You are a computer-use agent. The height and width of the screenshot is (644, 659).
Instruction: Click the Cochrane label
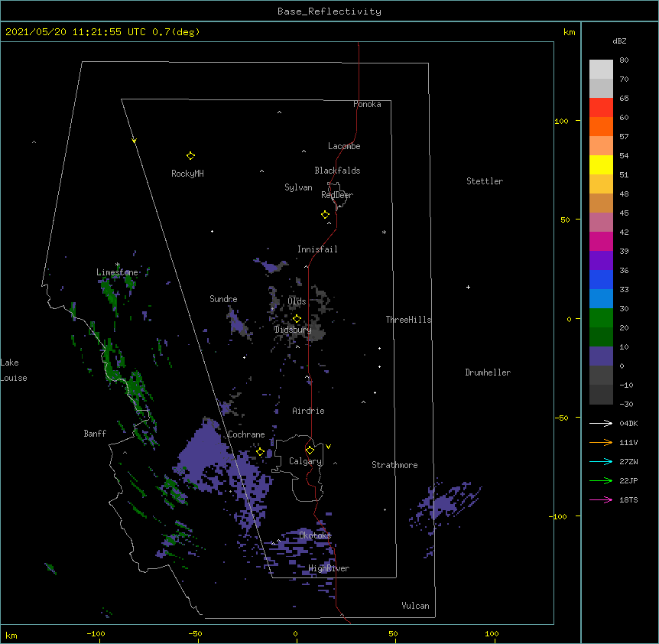pos(246,434)
